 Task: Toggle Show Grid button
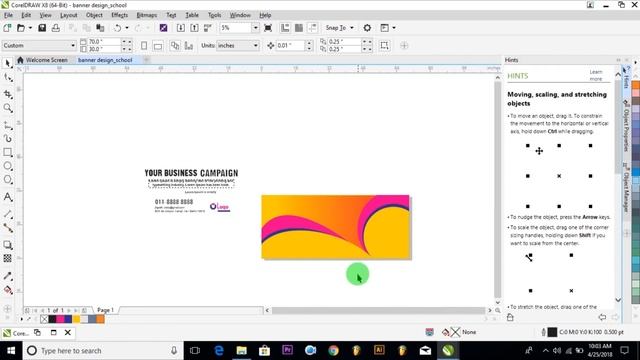299,28
